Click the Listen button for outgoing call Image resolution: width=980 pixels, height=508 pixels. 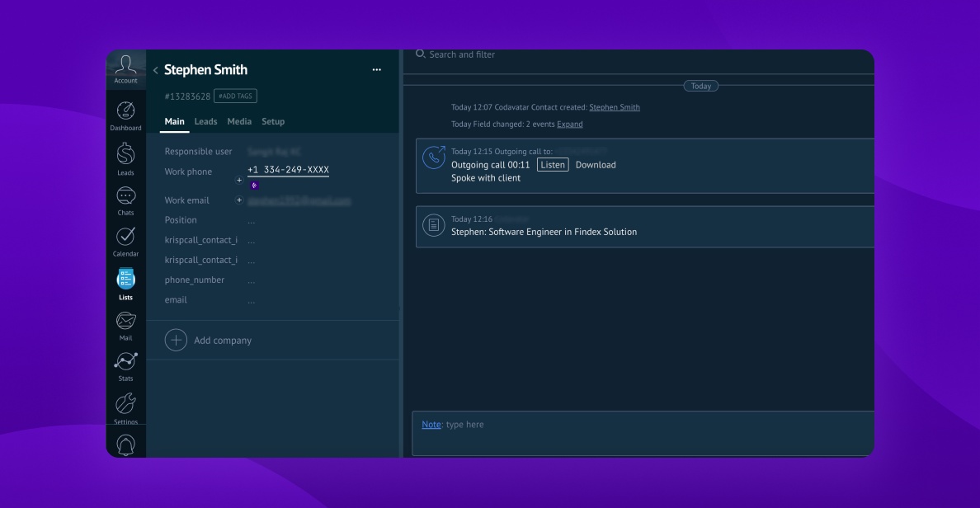click(x=553, y=165)
